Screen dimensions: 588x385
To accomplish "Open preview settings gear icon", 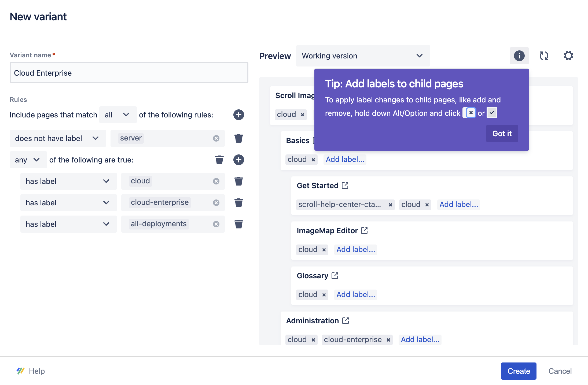I will 568,56.
